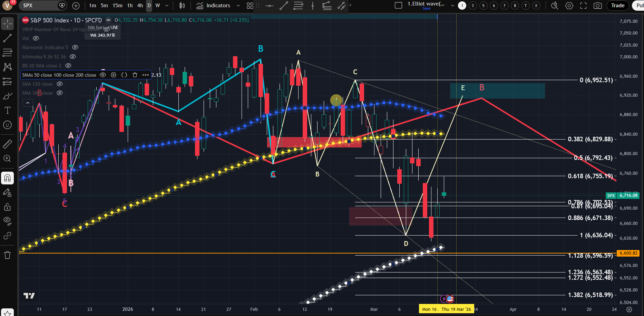Select the 15m timeframe
This screenshot has height=316, width=644.
[x=117, y=6]
